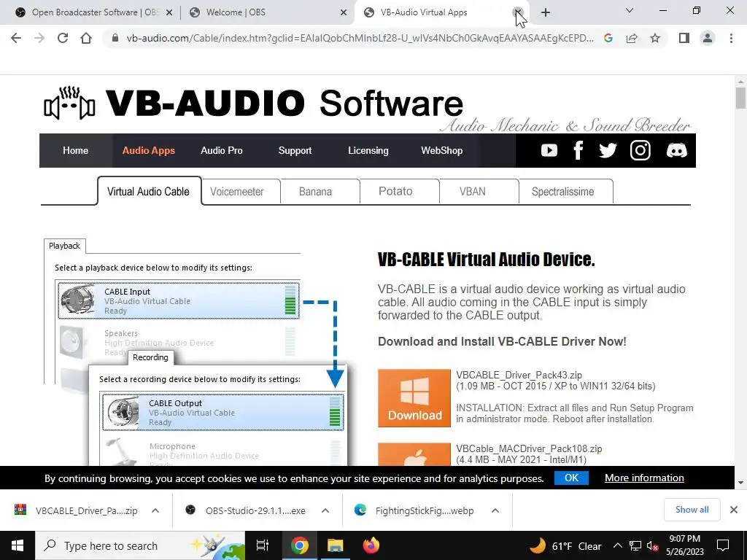Click the muted speaker tray icon
Image resolution: width=747 pixels, height=560 pixels.
pyautogui.click(x=653, y=545)
